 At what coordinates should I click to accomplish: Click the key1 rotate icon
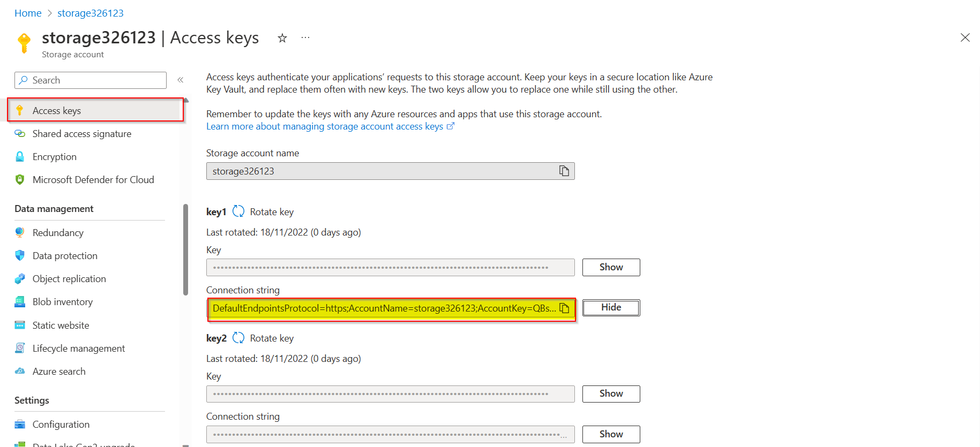(238, 211)
